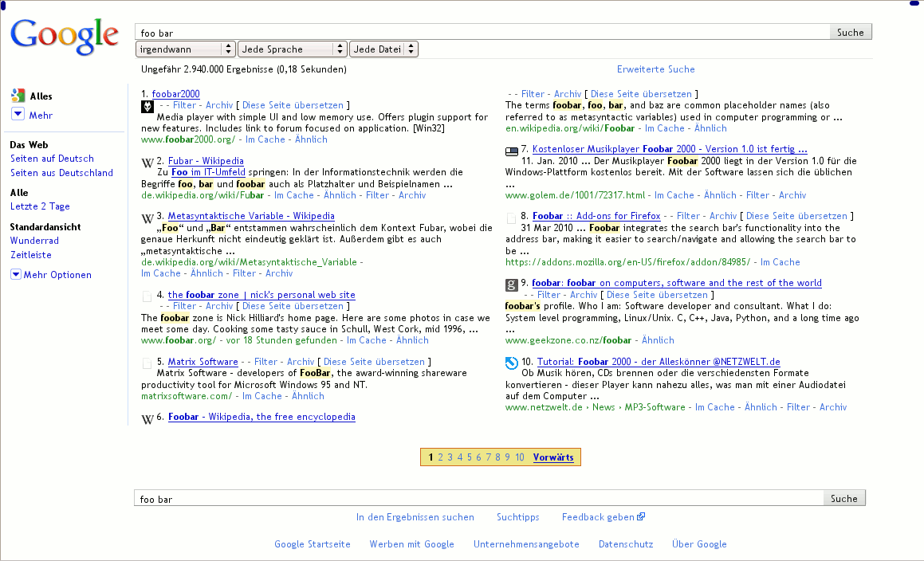Screen dimensions: 924x561
Task: Select Seiten aus Deutschland filter
Action: pos(61,173)
